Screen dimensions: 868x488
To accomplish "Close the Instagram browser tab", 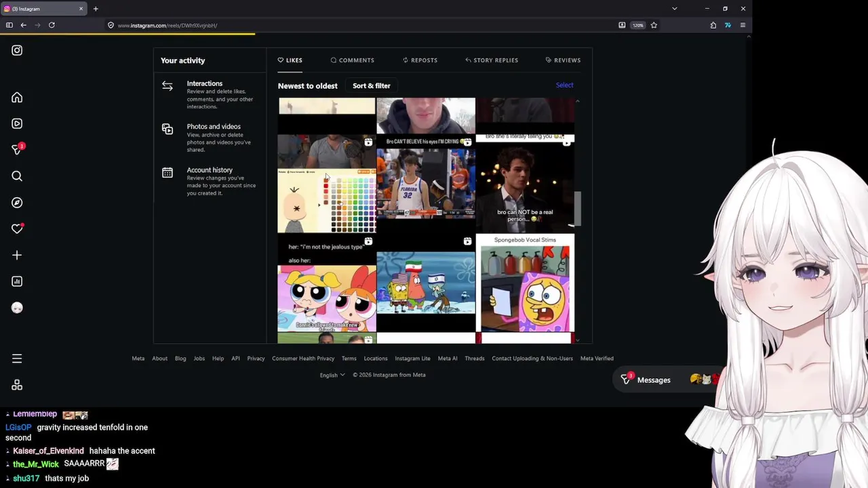I will pyautogui.click(x=81, y=9).
